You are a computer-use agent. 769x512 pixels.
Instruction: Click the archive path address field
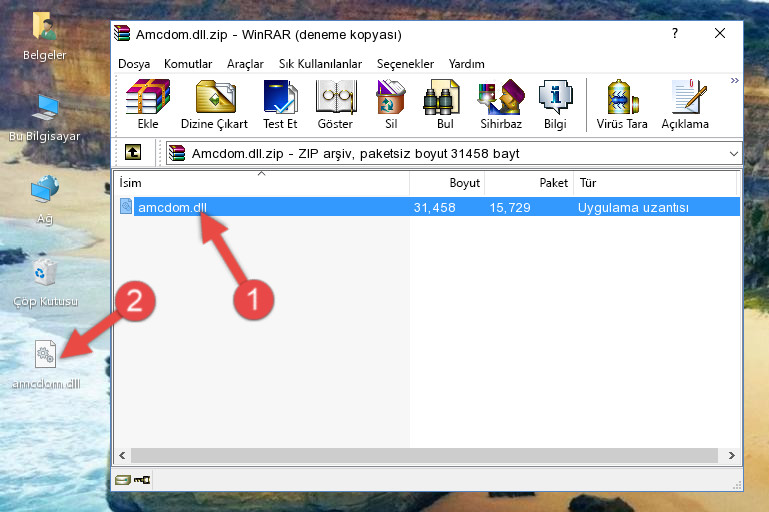(454, 154)
